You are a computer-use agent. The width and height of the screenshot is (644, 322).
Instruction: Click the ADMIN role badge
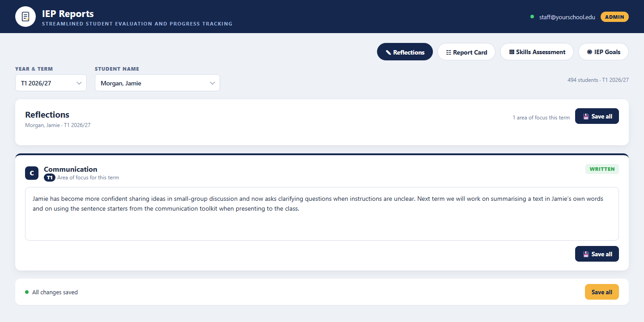(614, 17)
